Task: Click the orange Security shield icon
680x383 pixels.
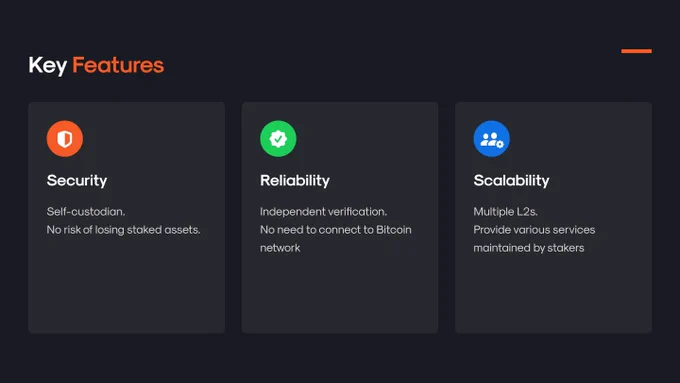Action: pyautogui.click(x=65, y=139)
